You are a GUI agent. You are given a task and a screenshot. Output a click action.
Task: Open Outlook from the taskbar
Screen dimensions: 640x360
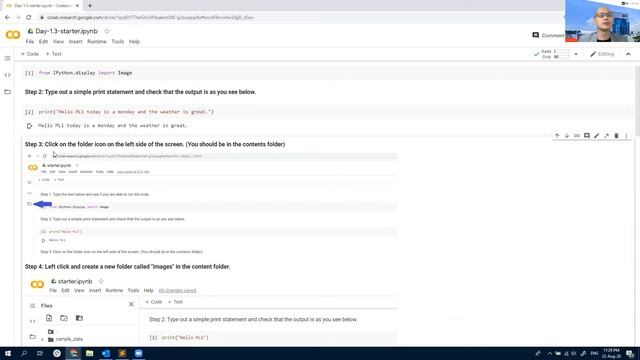pyautogui.click(x=106, y=353)
